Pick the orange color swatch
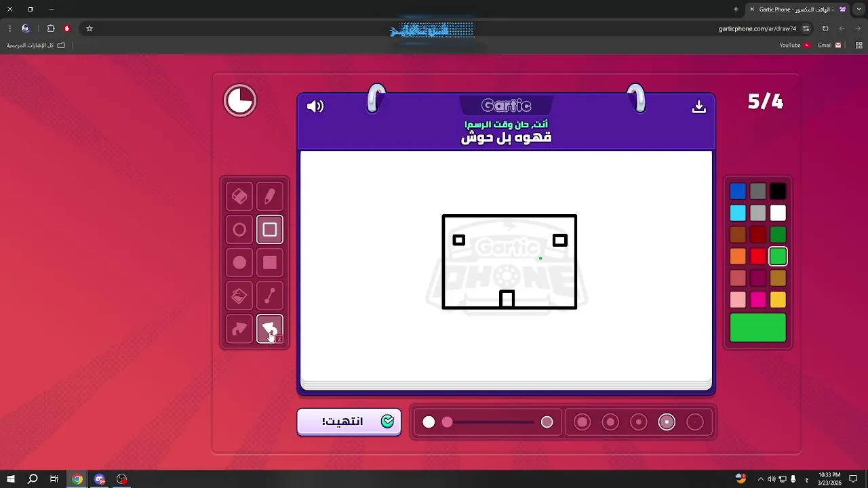Image resolution: width=868 pixels, height=488 pixels. 738,256
